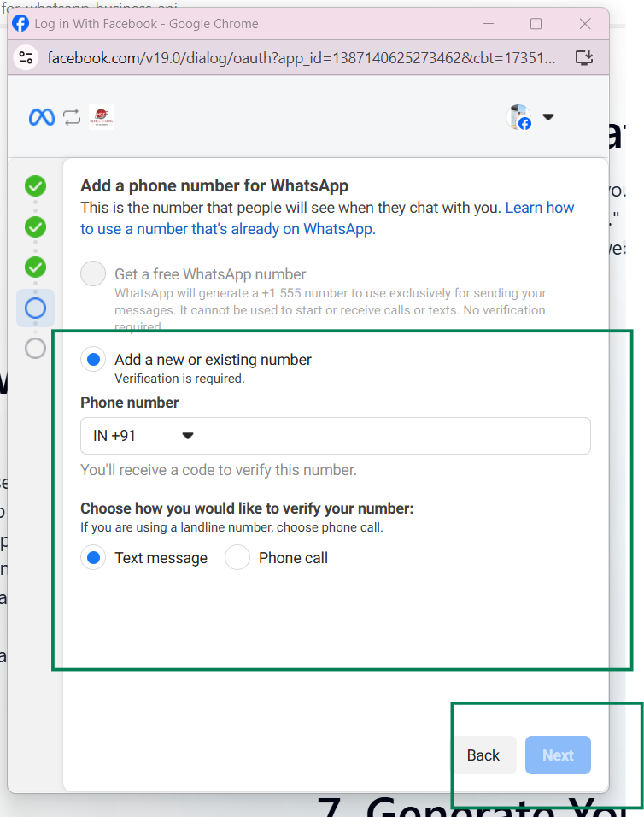Click the Back button
The width and height of the screenshot is (644, 817).
pos(483,755)
